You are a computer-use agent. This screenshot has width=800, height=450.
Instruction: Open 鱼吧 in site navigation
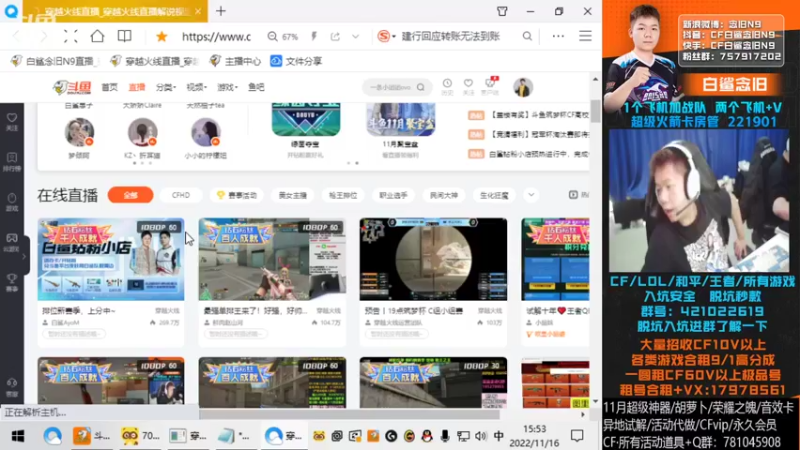click(x=256, y=87)
